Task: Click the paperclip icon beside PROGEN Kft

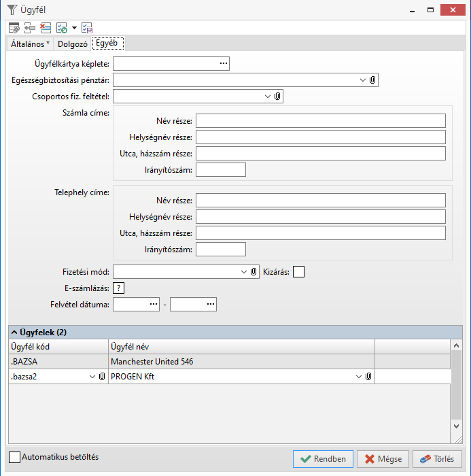Action: pos(368,377)
